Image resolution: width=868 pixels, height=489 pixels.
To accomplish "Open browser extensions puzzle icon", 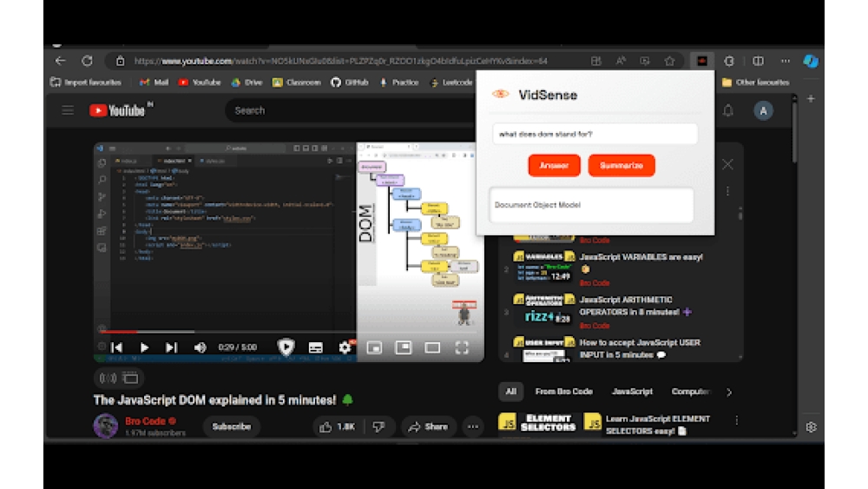I will (729, 61).
